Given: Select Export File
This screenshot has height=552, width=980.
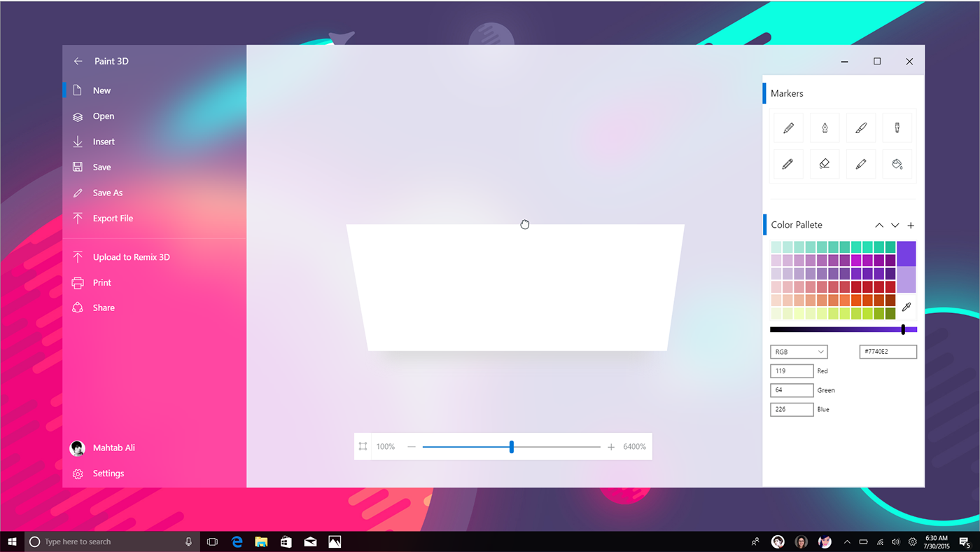Looking at the screenshot, I should click(155, 219).
